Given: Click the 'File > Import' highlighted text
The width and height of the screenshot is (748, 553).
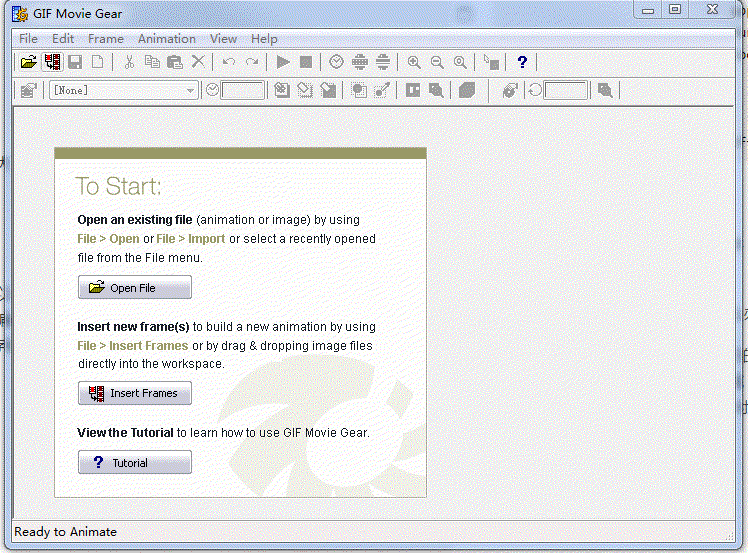Looking at the screenshot, I should pyautogui.click(x=190, y=239).
